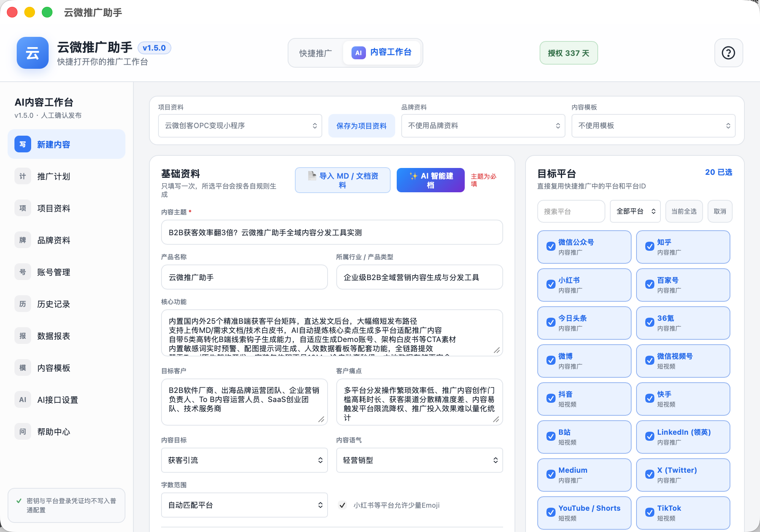This screenshot has height=532, width=760.
Task: Click the green checkmark in security notice
Action: click(x=19, y=501)
